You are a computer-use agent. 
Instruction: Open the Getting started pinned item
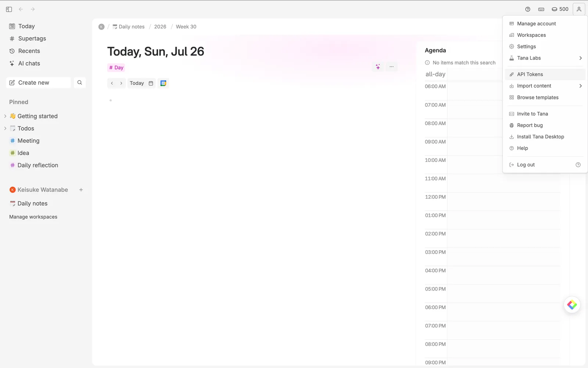(37, 116)
